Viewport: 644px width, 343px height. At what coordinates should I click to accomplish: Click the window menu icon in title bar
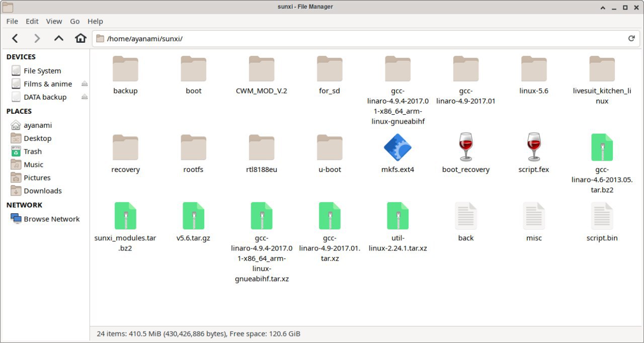pos(8,7)
